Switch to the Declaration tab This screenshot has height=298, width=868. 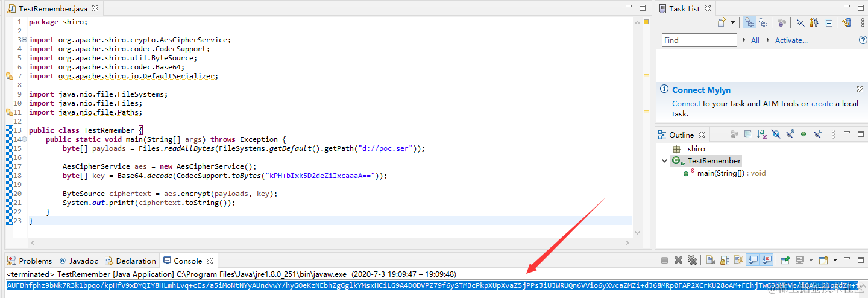tap(130, 261)
